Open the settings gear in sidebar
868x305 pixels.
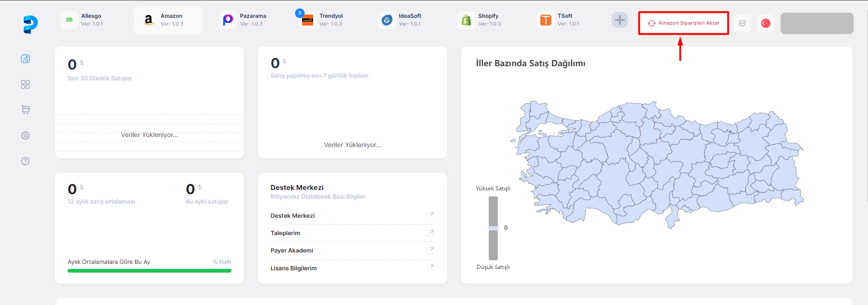(26, 136)
